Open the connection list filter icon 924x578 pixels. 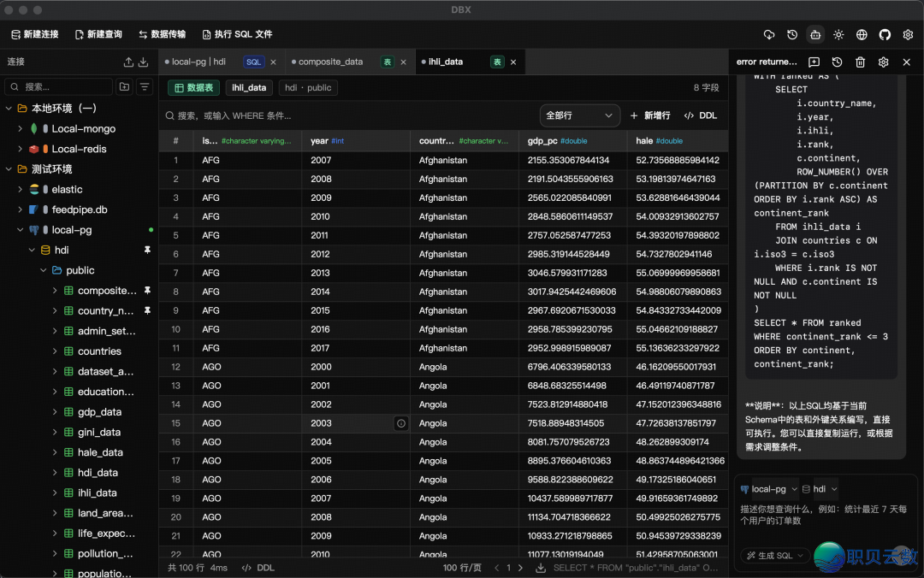[145, 87]
